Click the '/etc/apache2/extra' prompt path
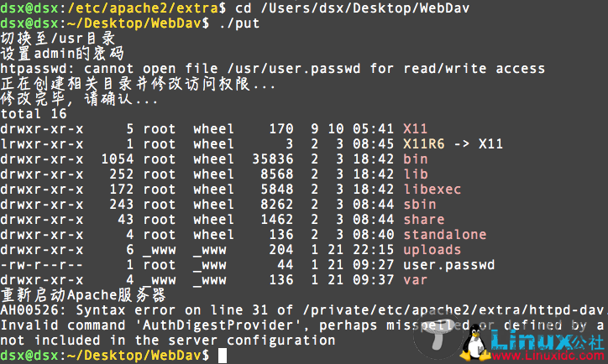 [x=143, y=8]
